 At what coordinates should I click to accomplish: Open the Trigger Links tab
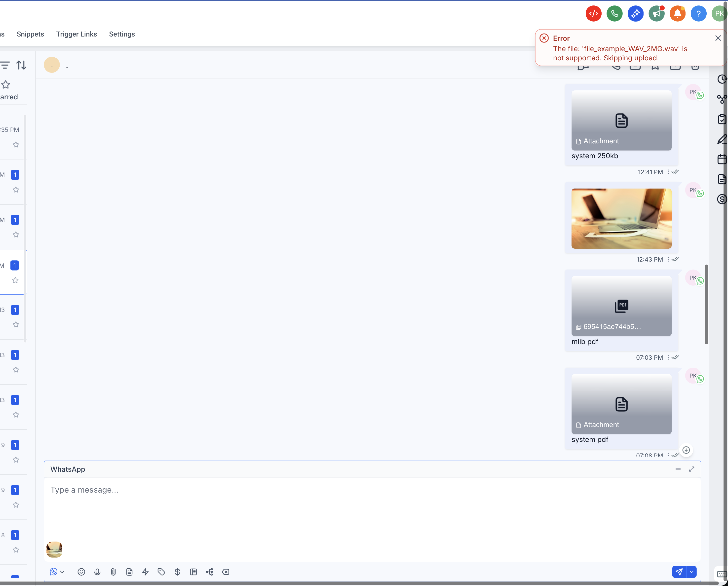click(x=76, y=34)
